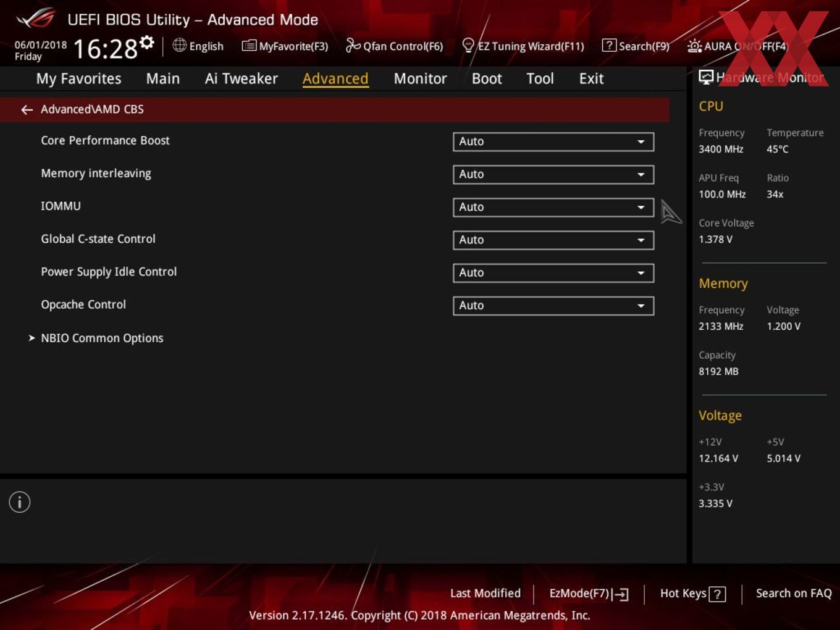Select the Core Performance Boost label
Viewport: 840px width, 630px height.
[x=105, y=140]
